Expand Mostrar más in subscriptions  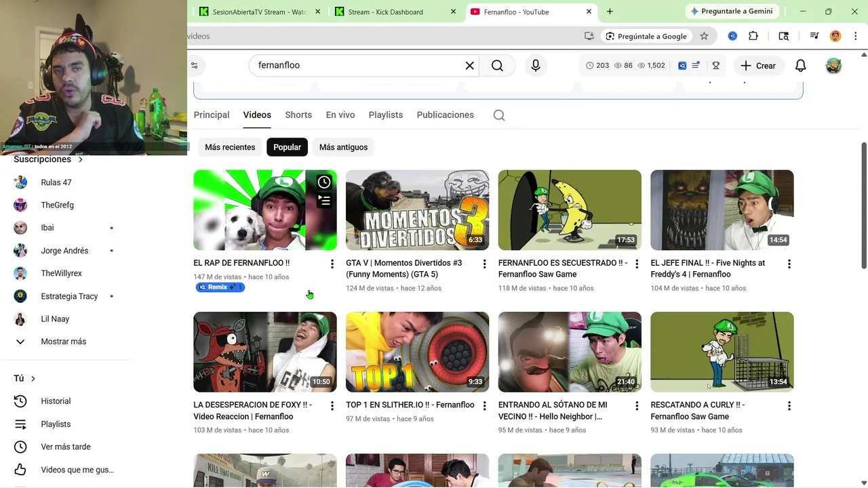pyautogui.click(x=63, y=342)
